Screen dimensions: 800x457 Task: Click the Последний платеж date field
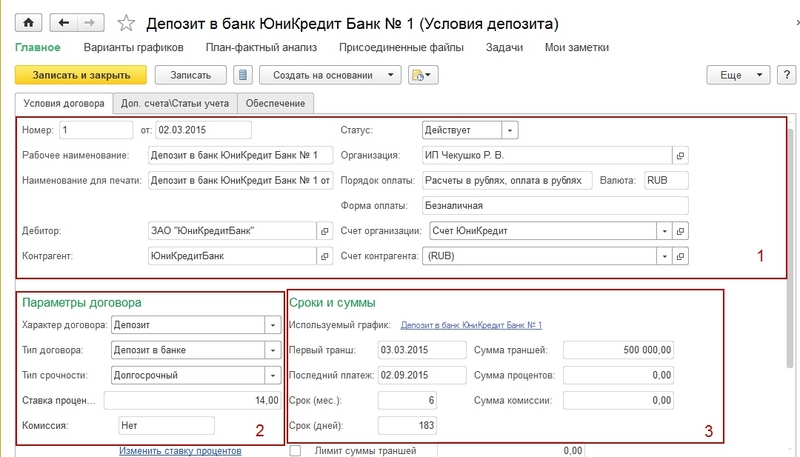pos(422,375)
